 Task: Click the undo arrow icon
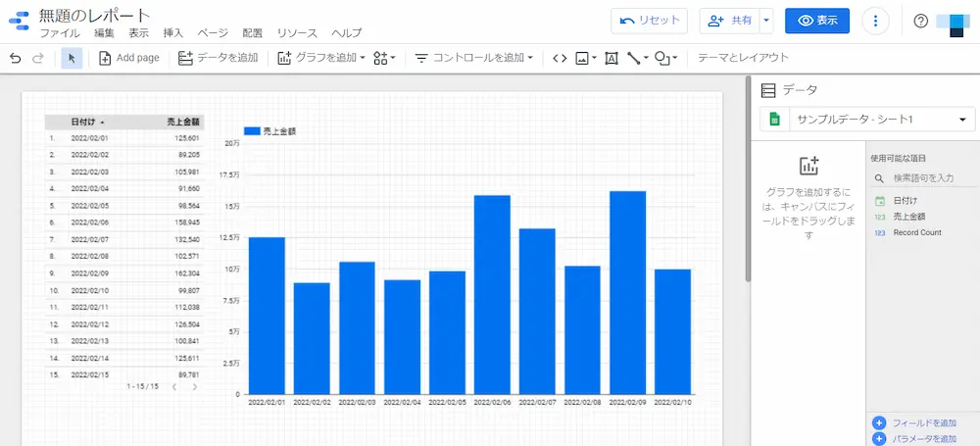(15, 58)
